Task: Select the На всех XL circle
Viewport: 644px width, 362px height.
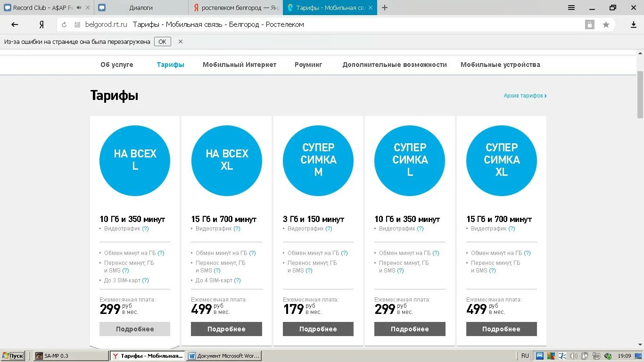Action: click(x=226, y=161)
